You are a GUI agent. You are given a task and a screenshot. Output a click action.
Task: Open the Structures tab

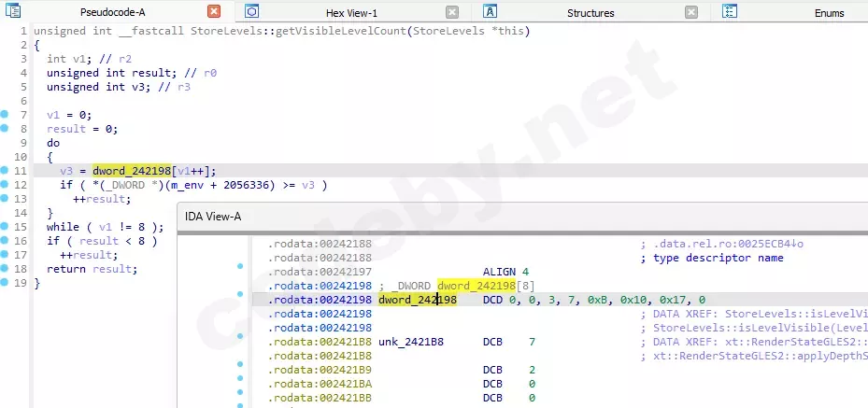(591, 13)
